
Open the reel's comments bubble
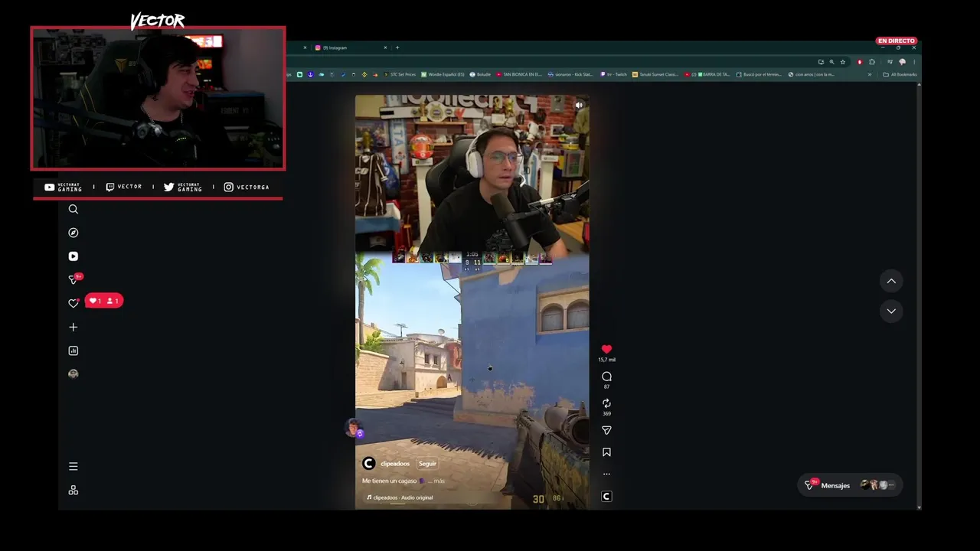[x=606, y=377]
